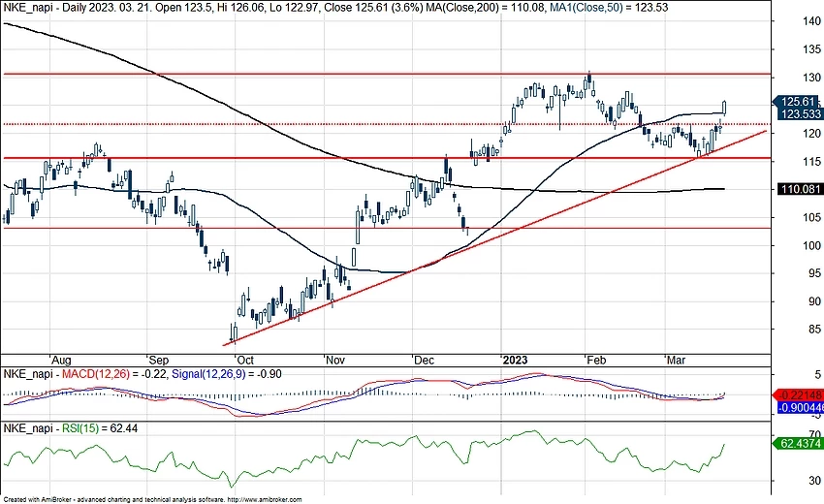
Task: Click the 123.533 MA50 value label
Action: [801, 114]
